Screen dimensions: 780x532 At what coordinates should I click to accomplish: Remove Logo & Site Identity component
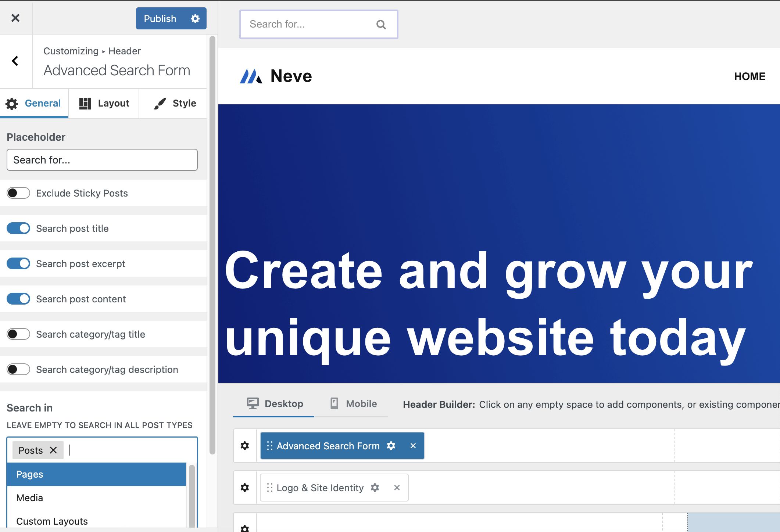[397, 488]
